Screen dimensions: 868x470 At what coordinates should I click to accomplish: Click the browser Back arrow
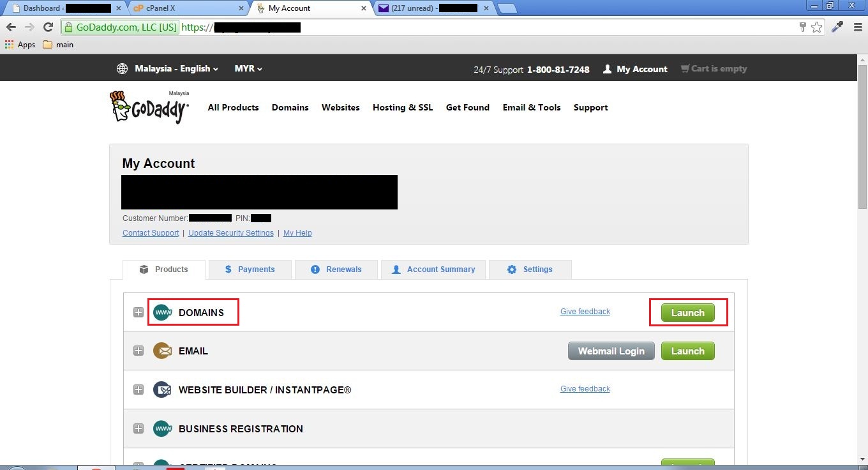(11, 27)
